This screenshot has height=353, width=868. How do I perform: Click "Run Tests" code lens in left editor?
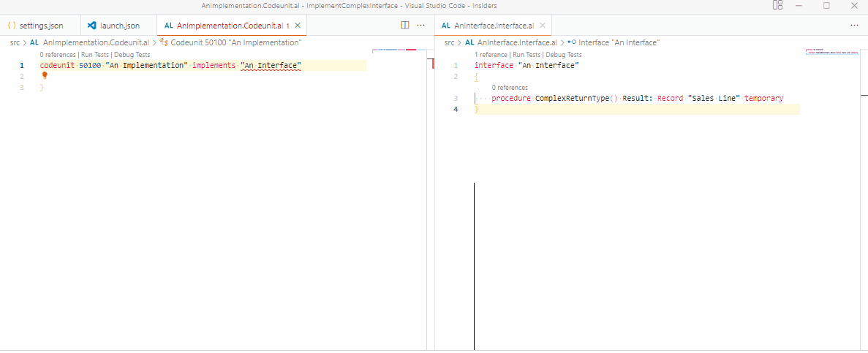[x=95, y=55]
